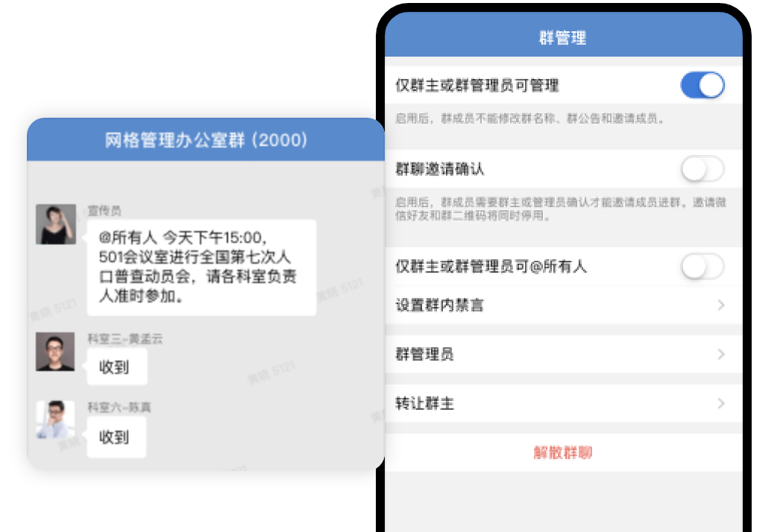Tap 陈真's 收到 message bubble
Viewport: 783px width, 532px height.
[x=116, y=437]
